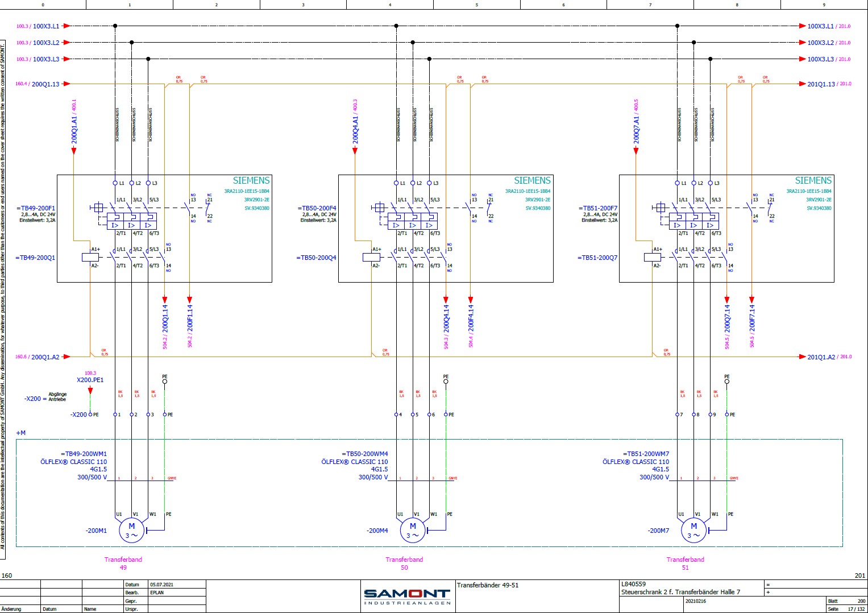Select the -200M1 motor symbol

tap(132, 531)
